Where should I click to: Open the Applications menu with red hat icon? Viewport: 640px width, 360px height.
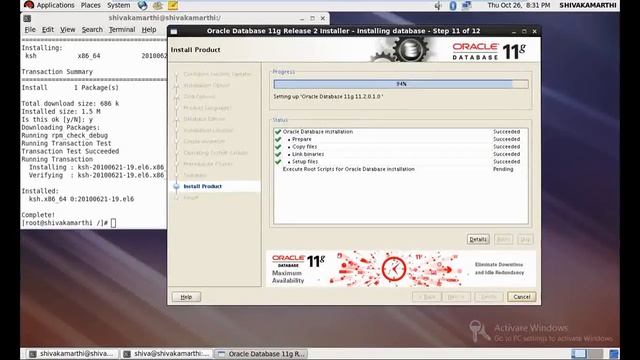(x=49, y=5)
